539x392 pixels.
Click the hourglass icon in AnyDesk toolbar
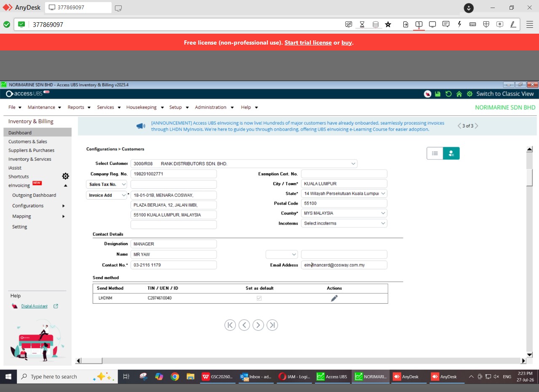point(362,24)
